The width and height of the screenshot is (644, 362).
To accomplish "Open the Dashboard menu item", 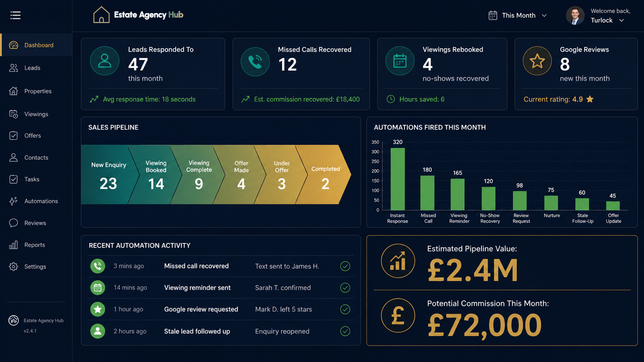I will pos(36,45).
